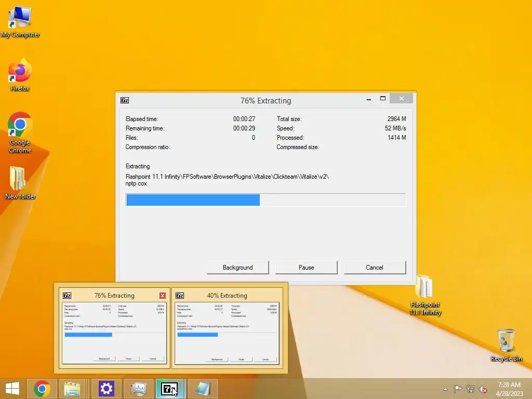Image resolution: width=532 pixels, height=399 pixels.
Task: Open Chrome from the taskbar
Action: pyautogui.click(x=42, y=389)
